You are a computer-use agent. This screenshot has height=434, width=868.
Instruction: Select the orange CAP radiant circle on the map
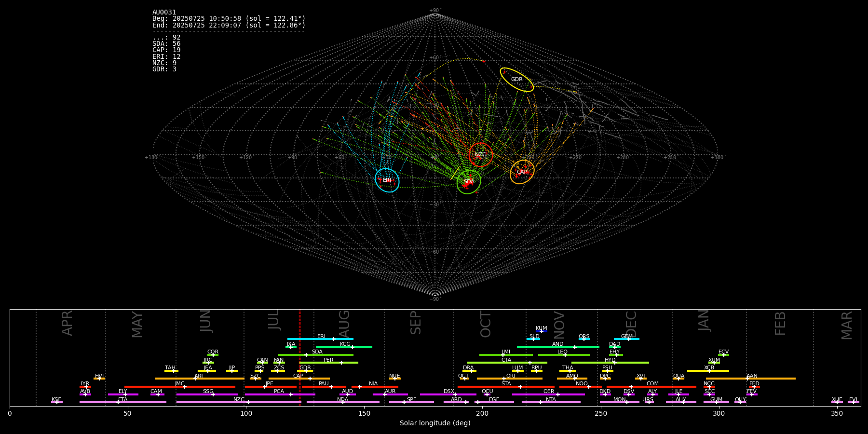click(x=522, y=172)
